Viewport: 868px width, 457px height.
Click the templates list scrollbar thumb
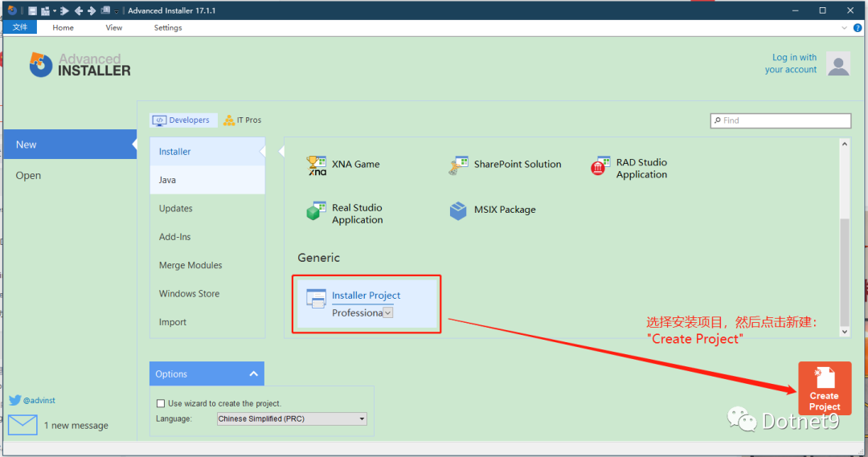click(x=844, y=272)
